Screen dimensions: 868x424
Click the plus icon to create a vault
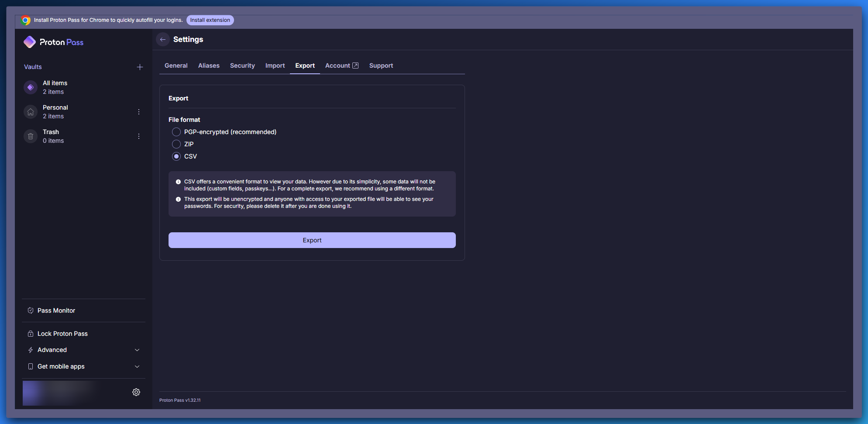click(x=140, y=67)
